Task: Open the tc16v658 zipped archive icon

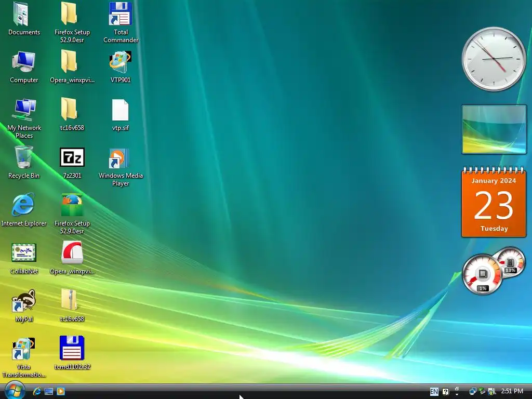Action: tap(69, 300)
